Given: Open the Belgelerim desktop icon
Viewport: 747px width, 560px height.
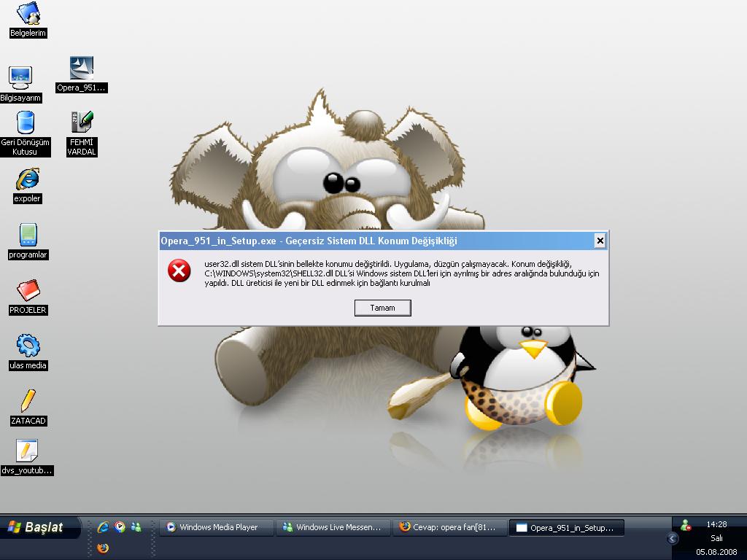Looking at the screenshot, I should tap(28, 14).
